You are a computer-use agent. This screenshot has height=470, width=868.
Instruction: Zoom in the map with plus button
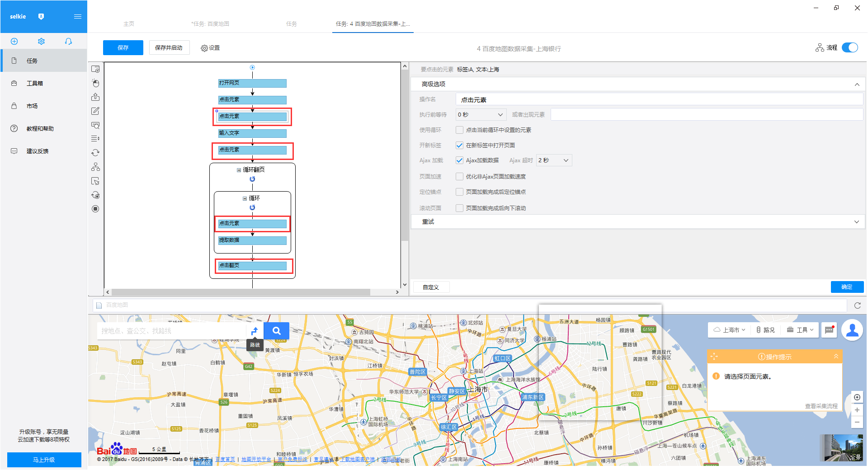click(x=857, y=410)
